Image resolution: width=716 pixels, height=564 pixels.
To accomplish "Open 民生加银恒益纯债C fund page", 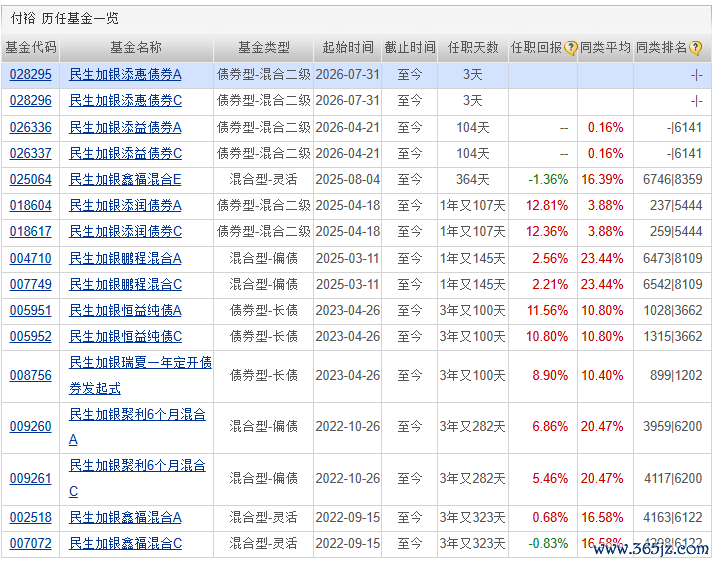I will [x=126, y=337].
